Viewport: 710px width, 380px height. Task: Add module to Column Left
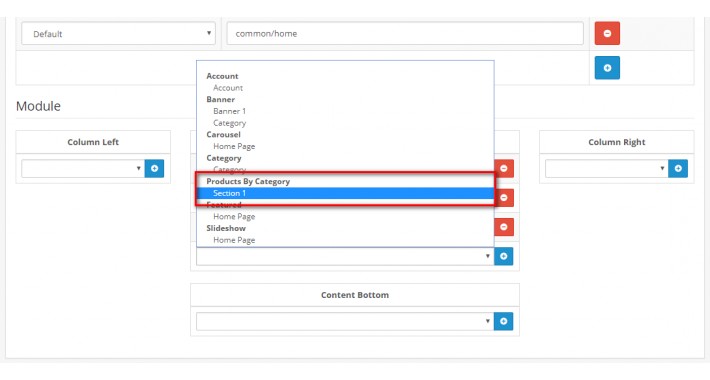pos(154,168)
